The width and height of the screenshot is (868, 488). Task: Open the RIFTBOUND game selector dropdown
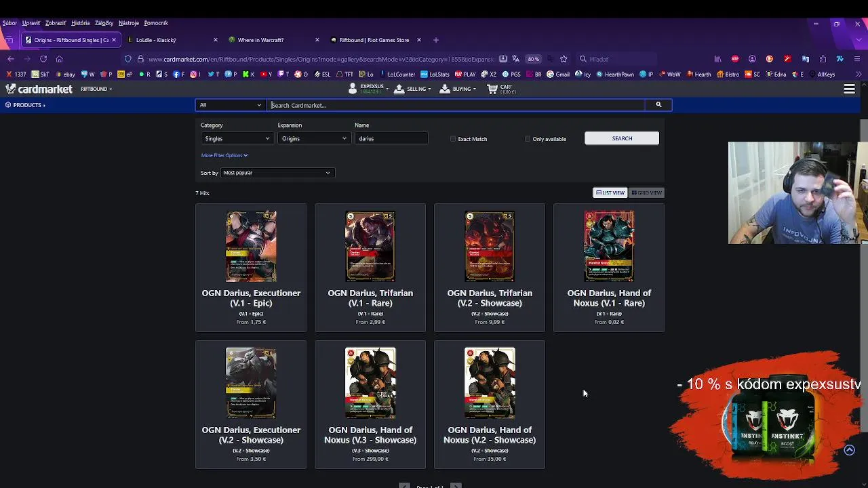point(96,89)
